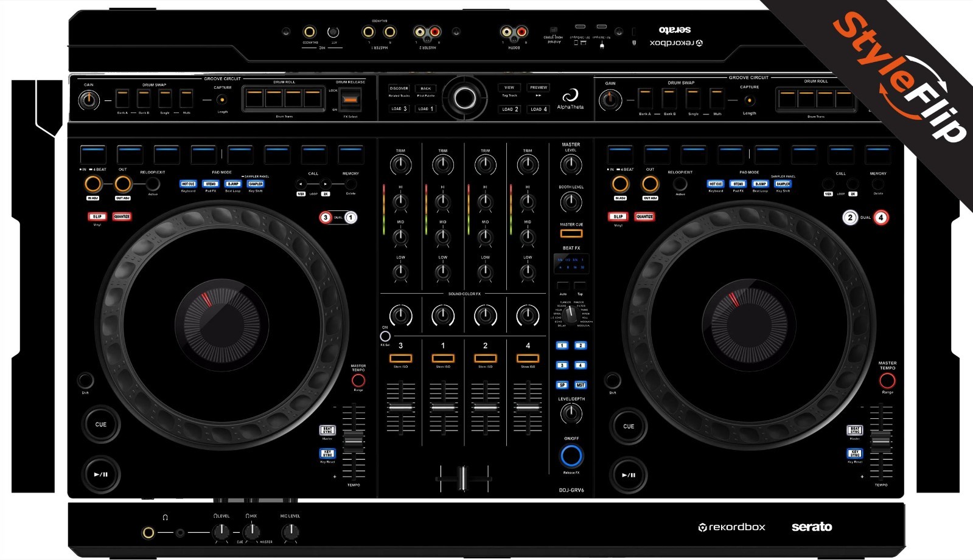This screenshot has width=973, height=560.
Task: Toggle left deck MASTER TEMPO button
Action: pos(358,381)
